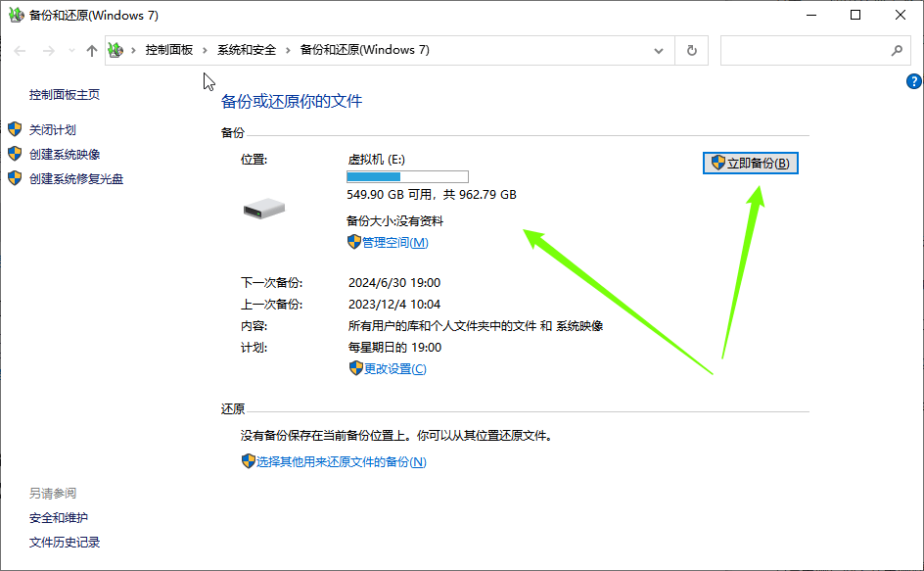Maximize the backup and restore window

pyautogui.click(x=855, y=16)
